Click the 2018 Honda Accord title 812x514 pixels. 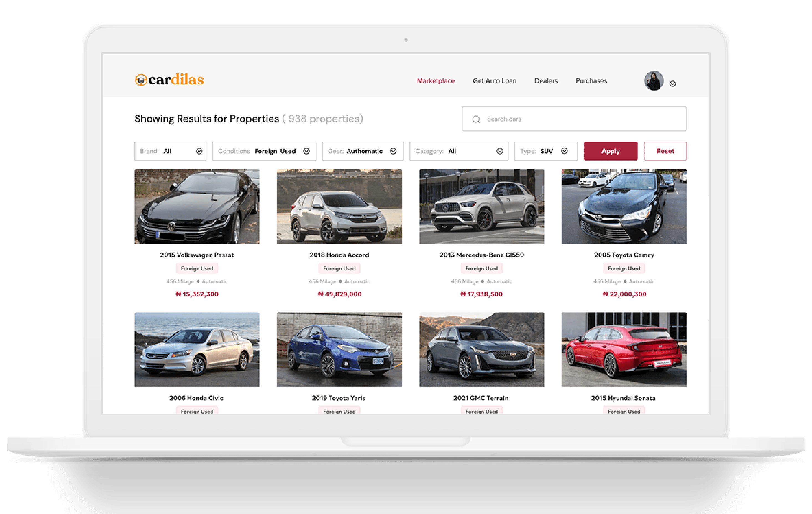click(x=339, y=255)
